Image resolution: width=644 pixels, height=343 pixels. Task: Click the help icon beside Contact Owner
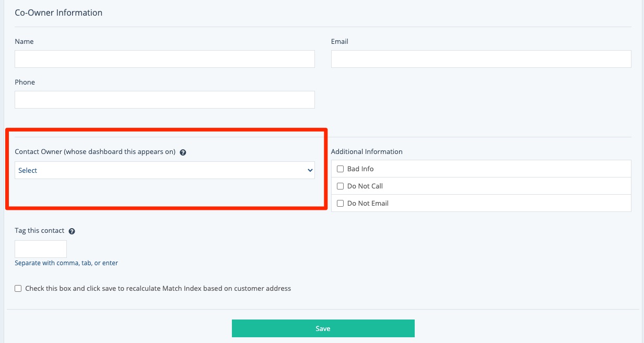183,153
